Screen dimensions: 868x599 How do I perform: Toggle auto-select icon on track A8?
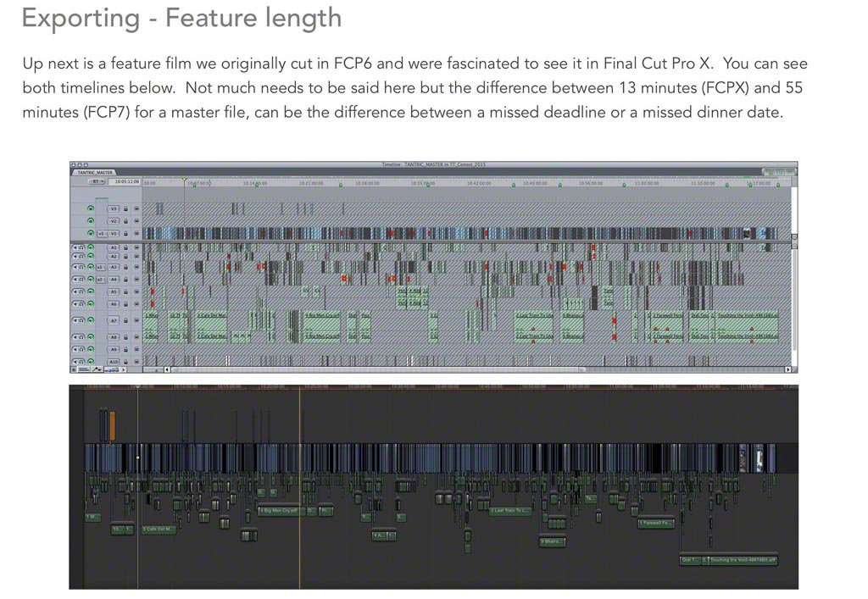tap(136, 337)
